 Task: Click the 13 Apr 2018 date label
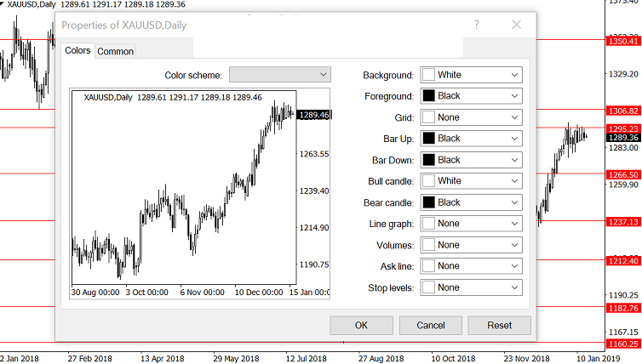[x=162, y=359]
